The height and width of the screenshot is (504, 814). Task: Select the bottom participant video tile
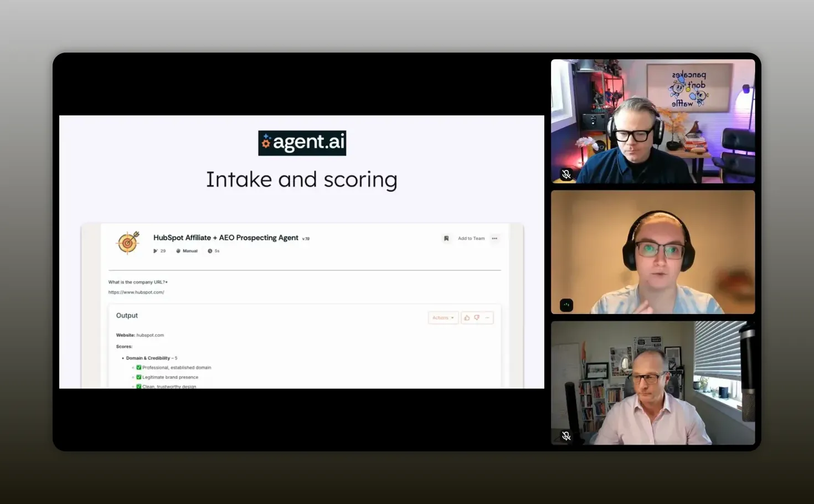pos(653,383)
